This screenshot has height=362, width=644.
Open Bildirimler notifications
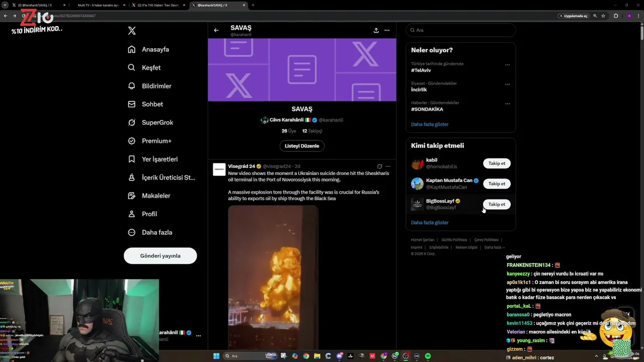(149, 86)
